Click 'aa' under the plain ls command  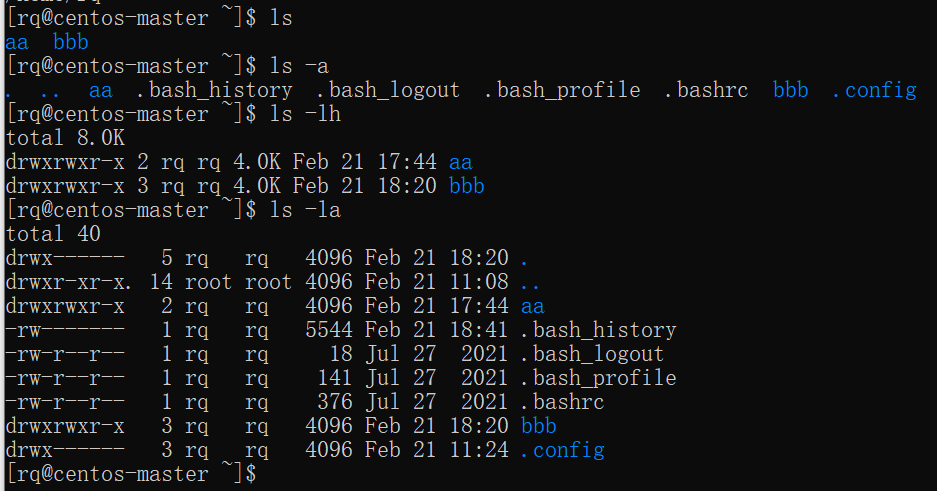[x=17, y=42]
